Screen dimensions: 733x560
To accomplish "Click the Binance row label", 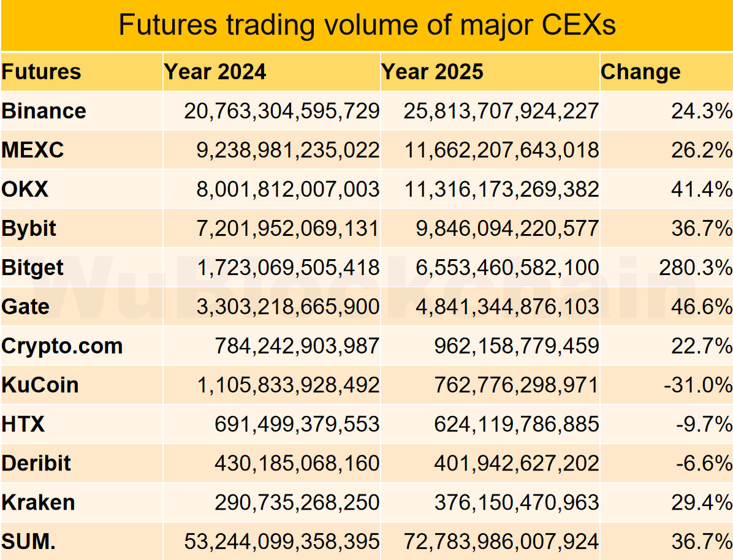I will coord(44,111).
